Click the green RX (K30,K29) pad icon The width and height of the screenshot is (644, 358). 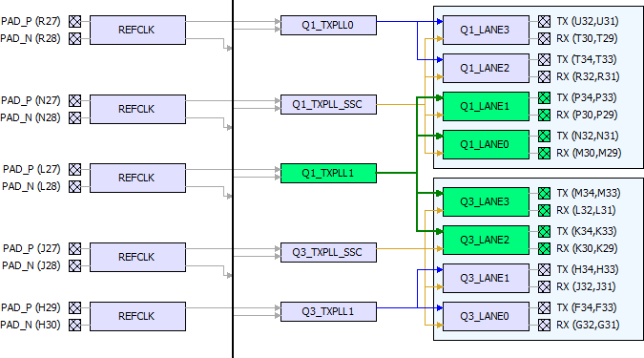click(x=544, y=248)
